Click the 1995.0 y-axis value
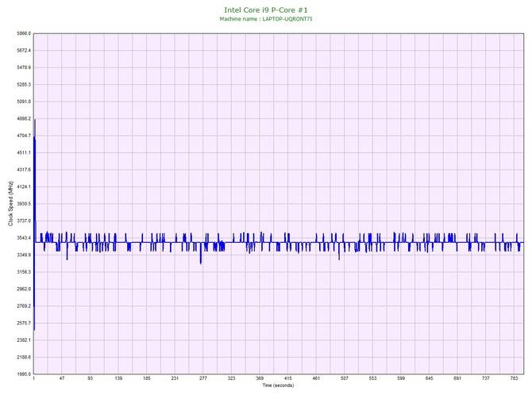This screenshot has height=399, width=532. 24,374
